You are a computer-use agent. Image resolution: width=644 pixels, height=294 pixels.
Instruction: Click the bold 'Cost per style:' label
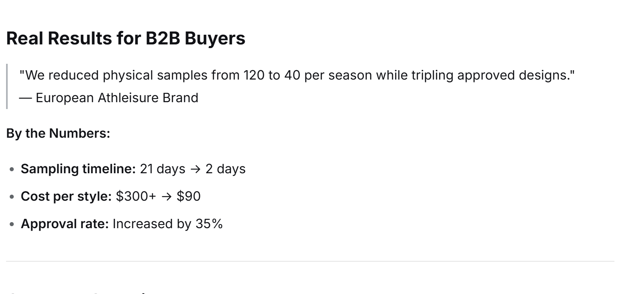pyautogui.click(x=66, y=196)
